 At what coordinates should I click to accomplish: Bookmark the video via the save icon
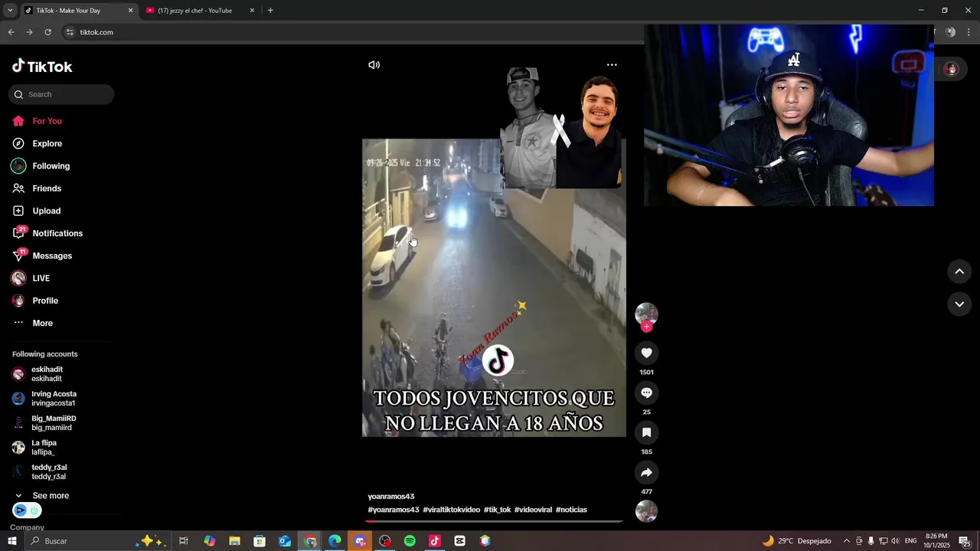tap(646, 432)
